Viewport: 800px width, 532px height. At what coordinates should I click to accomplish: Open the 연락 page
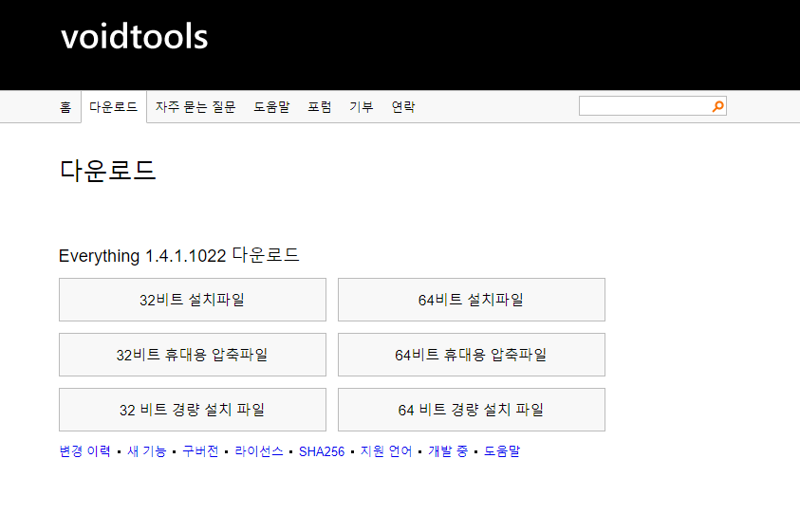[x=403, y=106]
